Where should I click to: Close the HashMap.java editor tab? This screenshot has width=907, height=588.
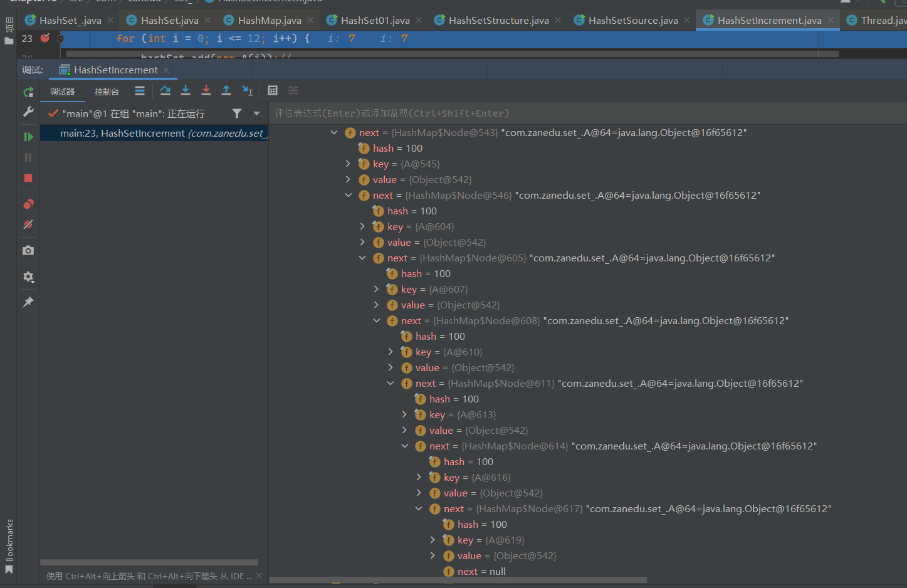click(310, 20)
